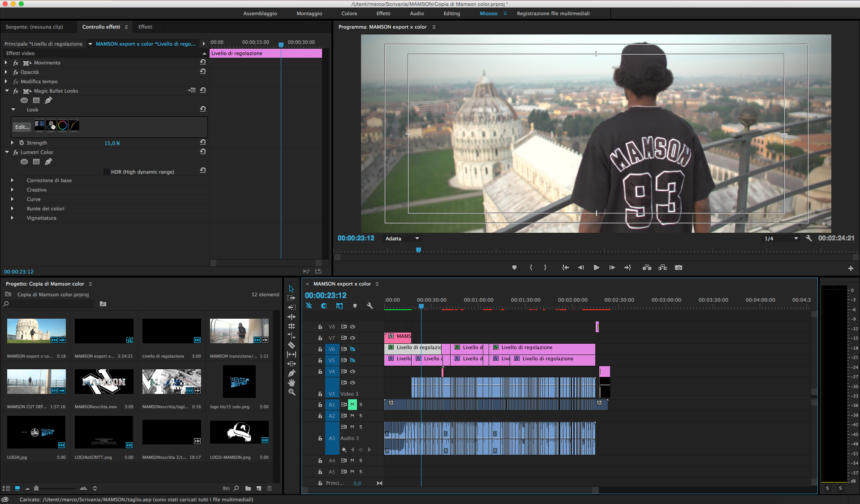Mute track A4
860x504 pixels.
click(x=353, y=461)
